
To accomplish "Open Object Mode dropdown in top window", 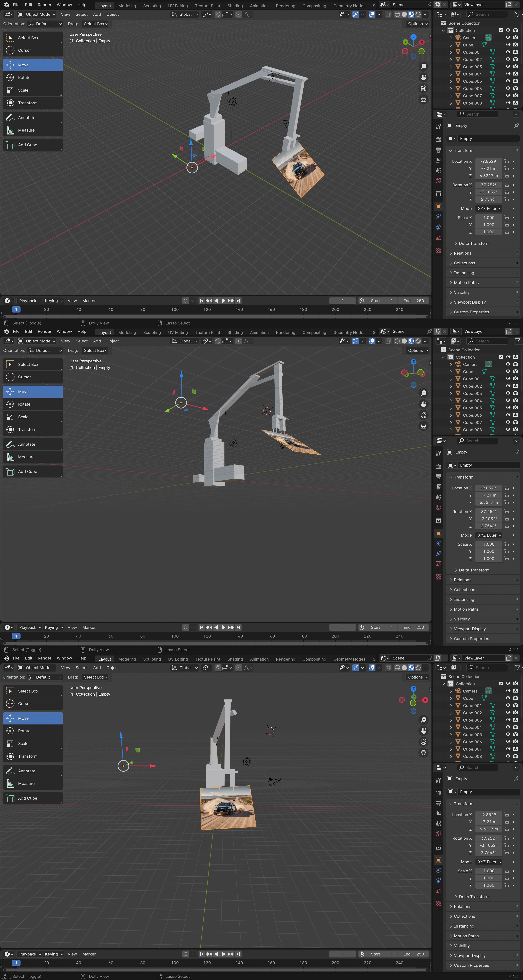I will pos(37,15).
